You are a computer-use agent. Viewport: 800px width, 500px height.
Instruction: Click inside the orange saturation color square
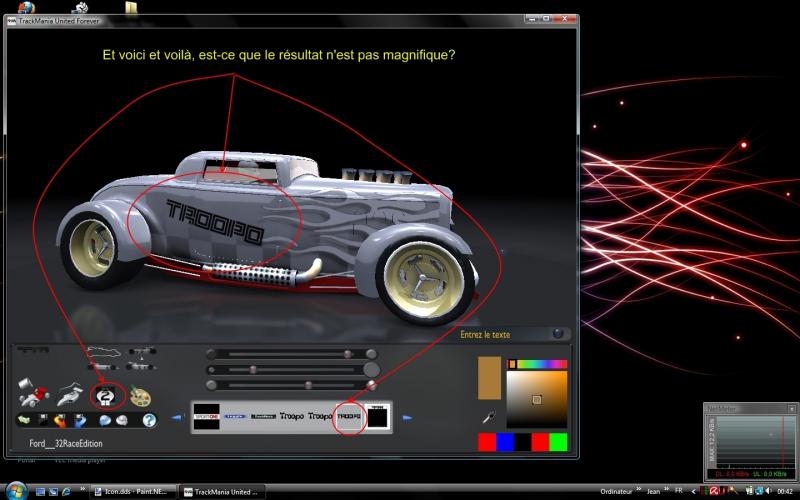pyautogui.click(x=536, y=399)
